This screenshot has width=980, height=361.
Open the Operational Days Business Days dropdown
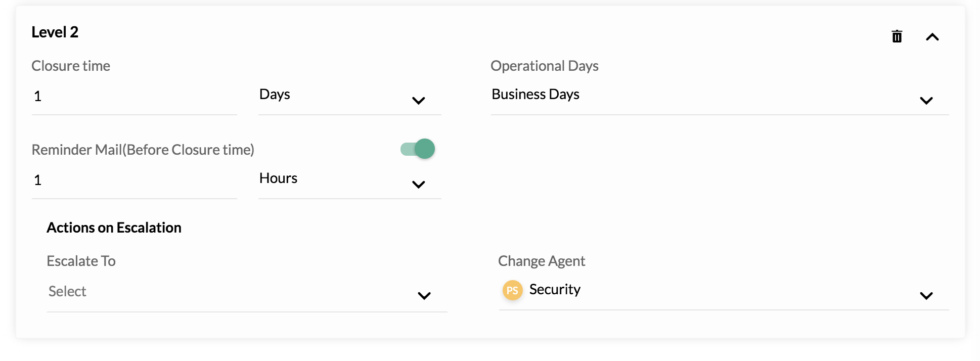[720, 97]
